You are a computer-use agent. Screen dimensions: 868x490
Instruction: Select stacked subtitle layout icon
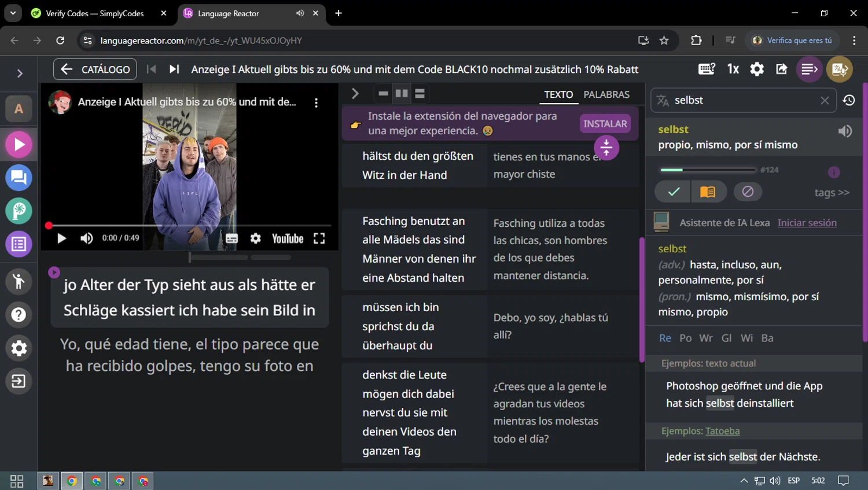(x=420, y=93)
